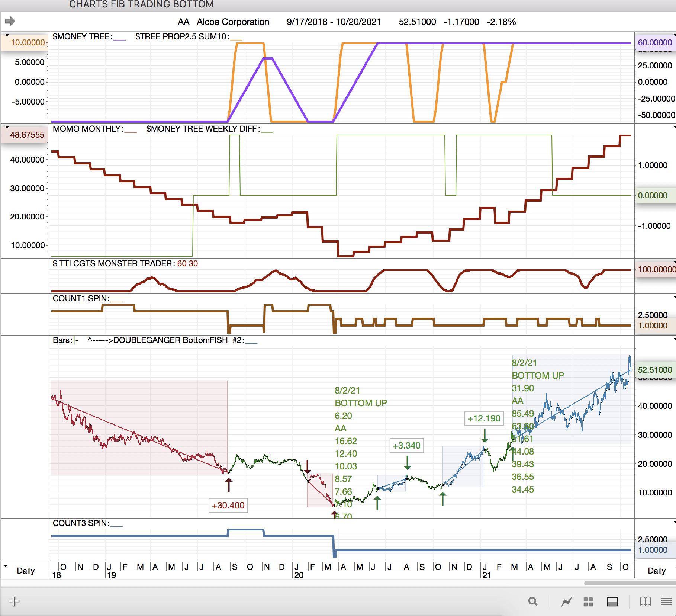Switch to the four-square grid view icon
The height and width of the screenshot is (616, 676).
click(588, 601)
